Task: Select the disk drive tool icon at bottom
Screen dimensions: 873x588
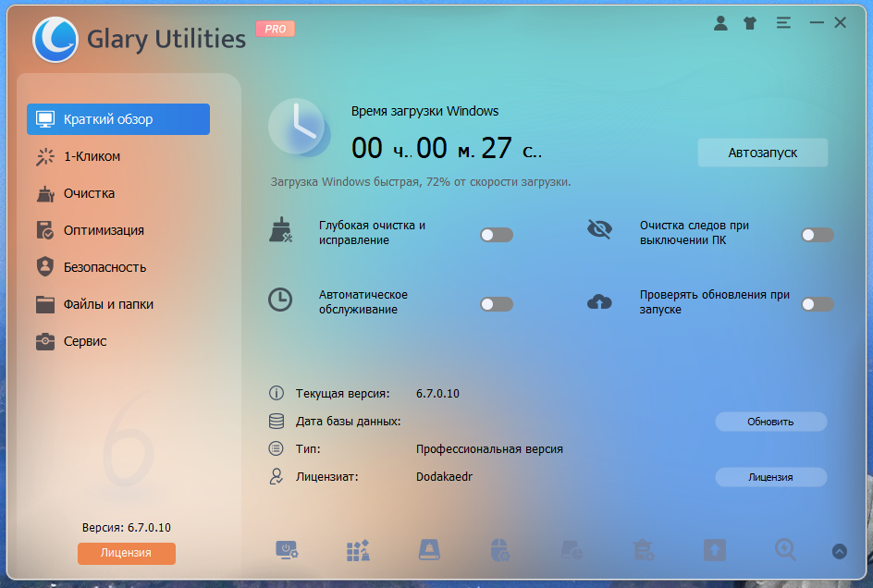Action: click(x=428, y=549)
